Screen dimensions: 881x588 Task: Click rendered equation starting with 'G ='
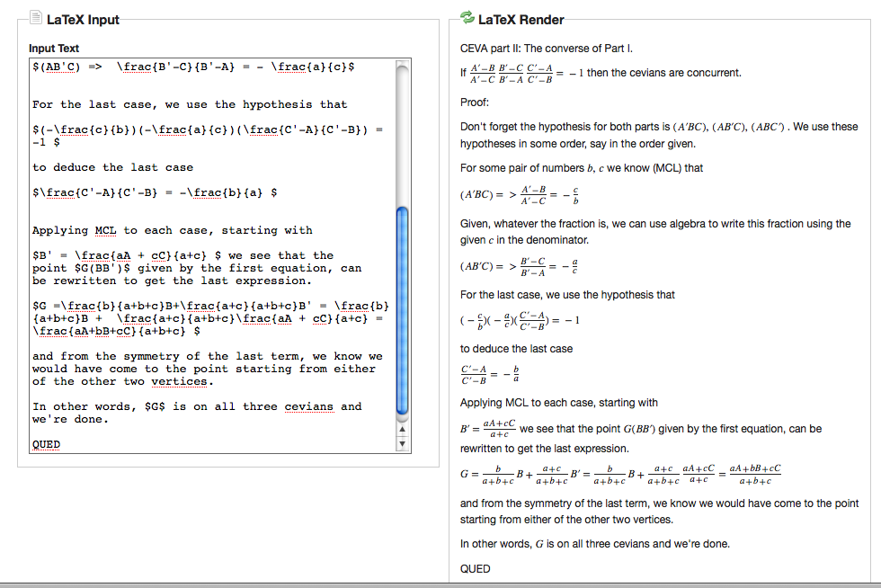pos(620,474)
